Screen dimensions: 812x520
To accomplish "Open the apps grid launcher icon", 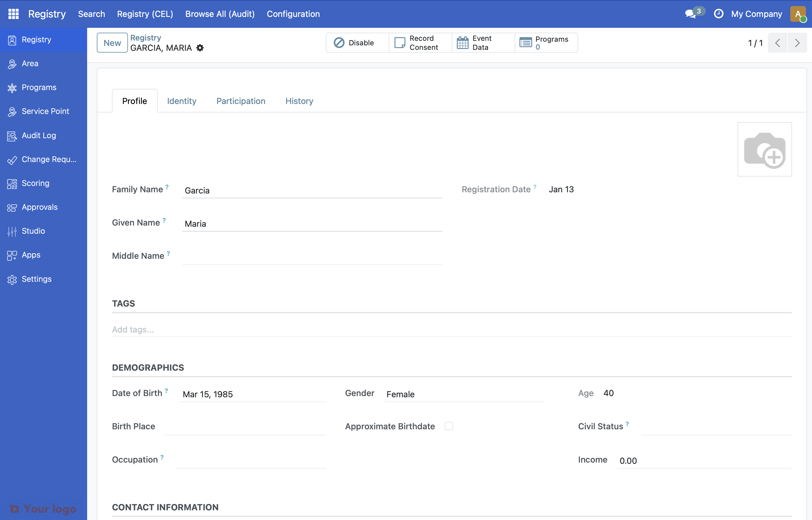I will 13,14.
